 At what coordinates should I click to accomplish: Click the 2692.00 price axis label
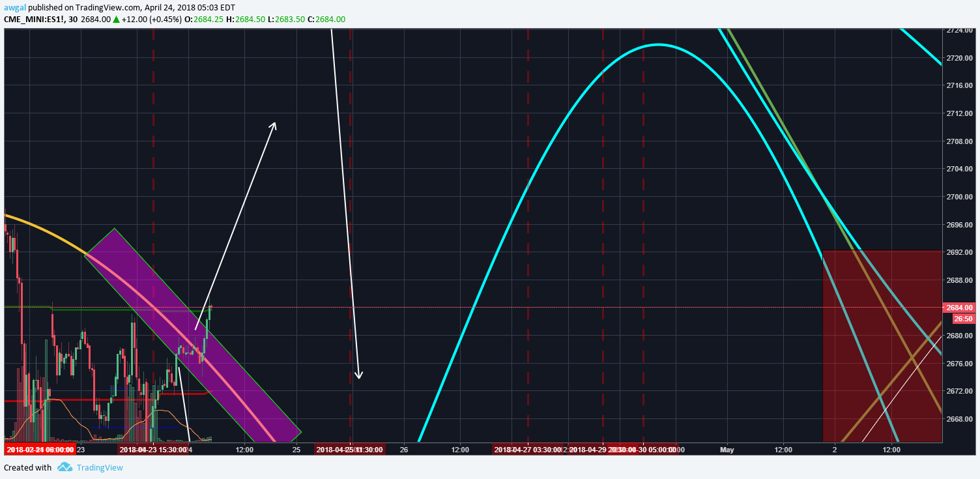pos(961,252)
